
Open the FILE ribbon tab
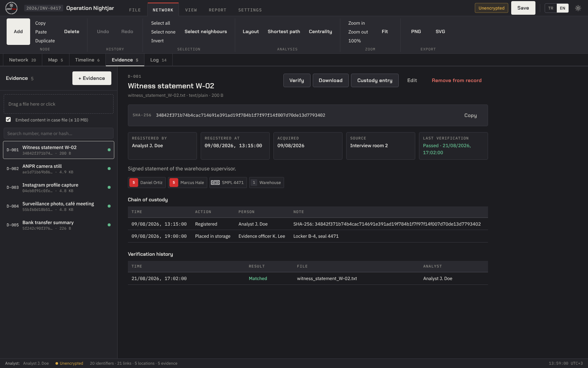point(135,10)
